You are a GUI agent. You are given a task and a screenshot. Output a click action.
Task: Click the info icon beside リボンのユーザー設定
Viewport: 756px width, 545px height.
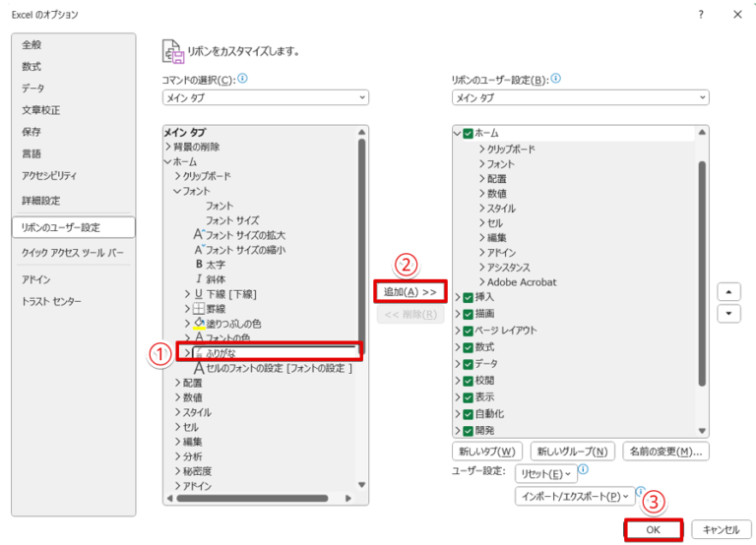tap(556, 78)
